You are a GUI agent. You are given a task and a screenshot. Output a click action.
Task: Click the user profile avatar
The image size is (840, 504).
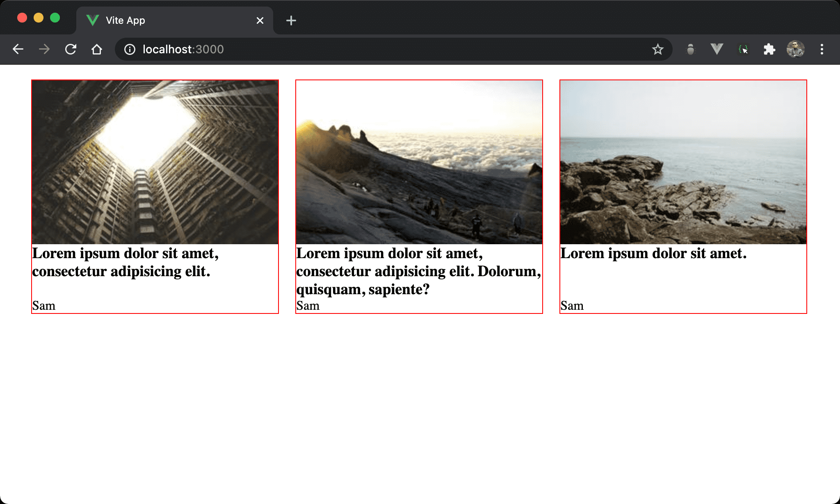pos(795,50)
